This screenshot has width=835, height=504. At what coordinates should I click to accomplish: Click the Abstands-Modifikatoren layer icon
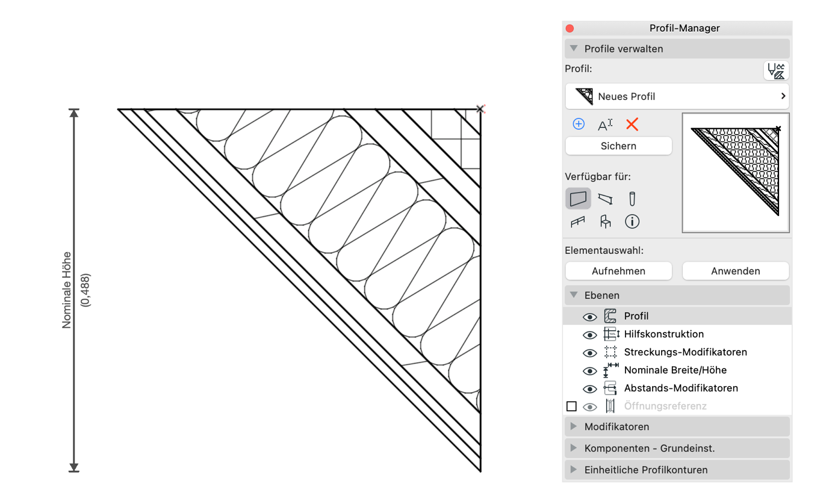coord(610,389)
